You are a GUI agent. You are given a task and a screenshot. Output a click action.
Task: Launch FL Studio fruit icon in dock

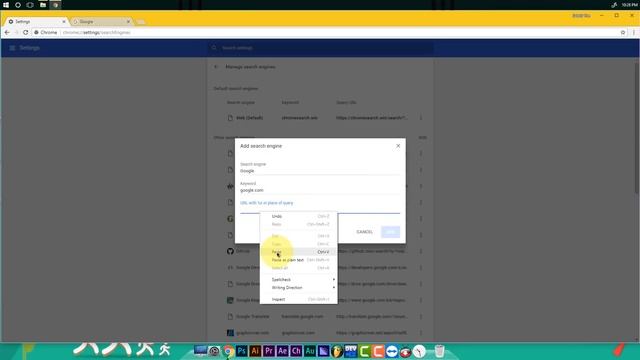337,351
